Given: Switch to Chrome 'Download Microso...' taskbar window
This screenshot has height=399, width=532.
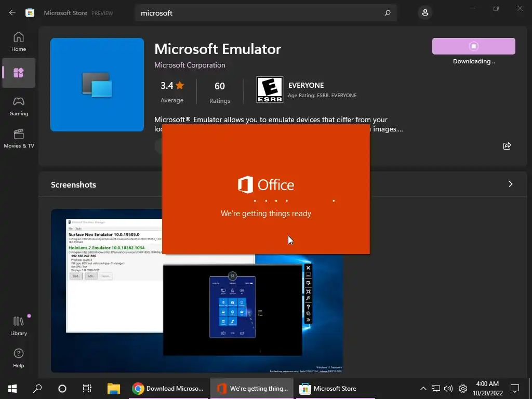Looking at the screenshot, I should [168, 389].
